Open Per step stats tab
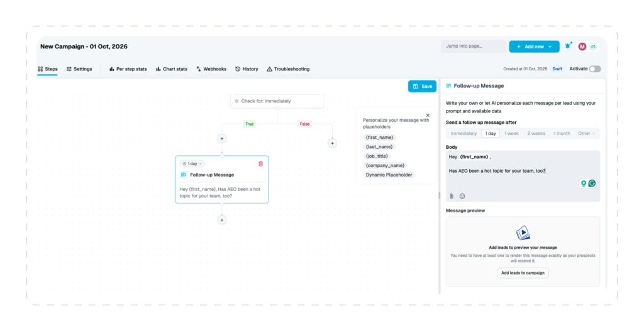The width and height of the screenshot is (644, 331). pyautogui.click(x=128, y=69)
